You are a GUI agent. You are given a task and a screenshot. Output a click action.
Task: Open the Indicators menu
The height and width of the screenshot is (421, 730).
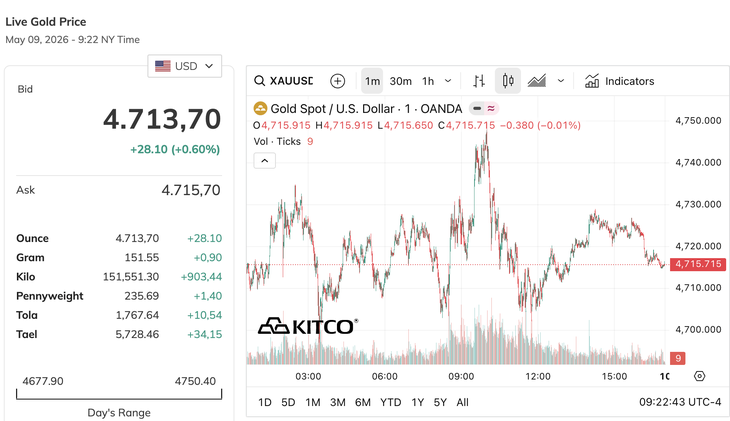(x=619, y=81)
